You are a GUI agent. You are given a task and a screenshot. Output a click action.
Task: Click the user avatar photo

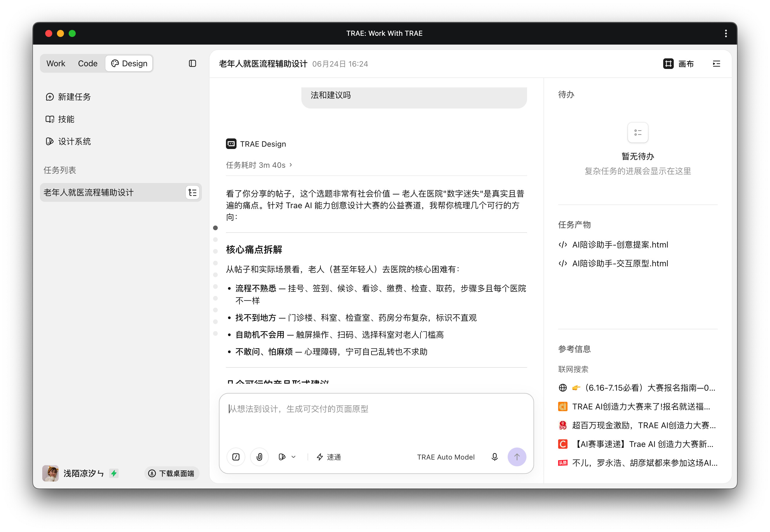[x=50, y=473]
